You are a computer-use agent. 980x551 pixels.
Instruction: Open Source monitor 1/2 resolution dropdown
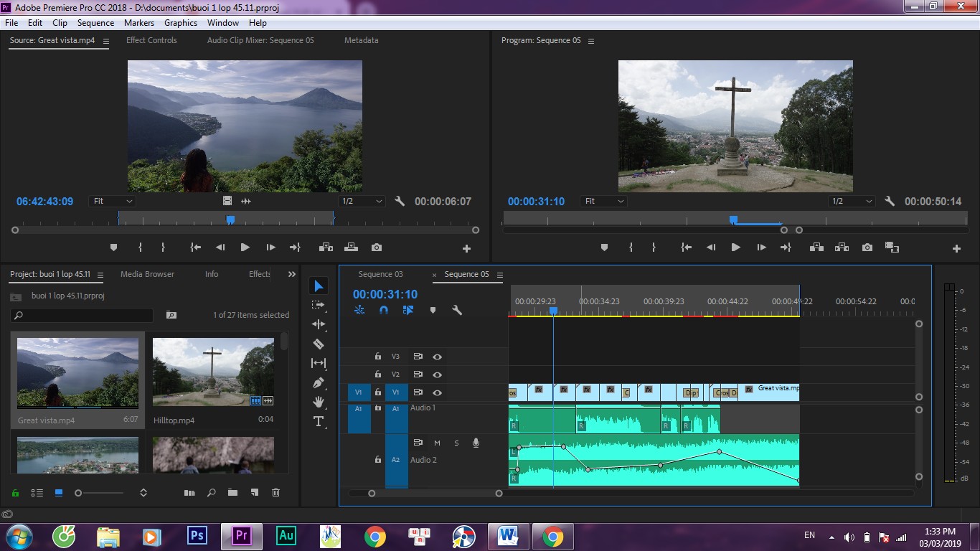click(362, 202)
